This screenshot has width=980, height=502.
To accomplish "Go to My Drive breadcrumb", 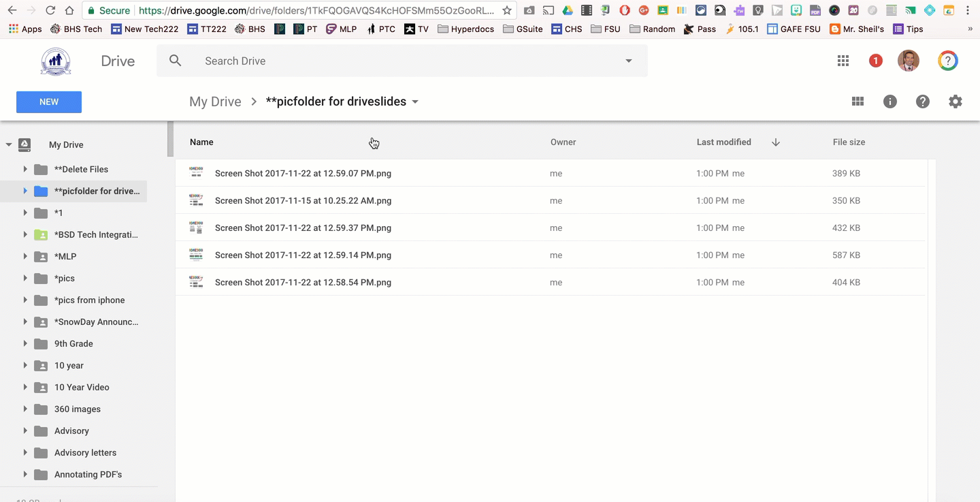I will [x=215, y=101].
